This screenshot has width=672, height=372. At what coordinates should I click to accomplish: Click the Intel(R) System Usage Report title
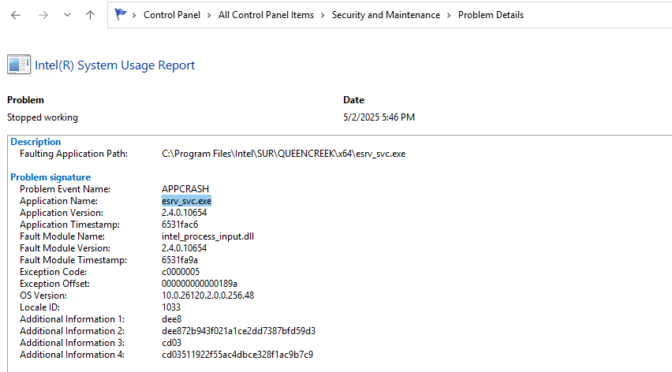115,65
